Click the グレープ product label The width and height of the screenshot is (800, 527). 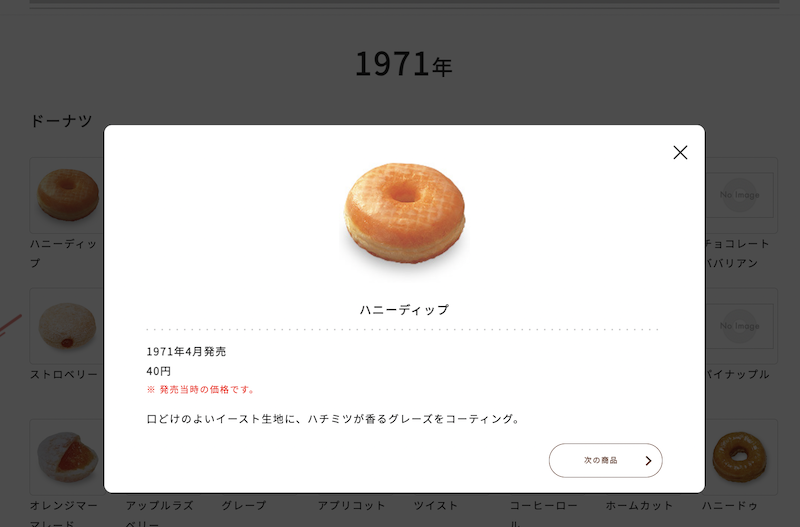(244, 506)
